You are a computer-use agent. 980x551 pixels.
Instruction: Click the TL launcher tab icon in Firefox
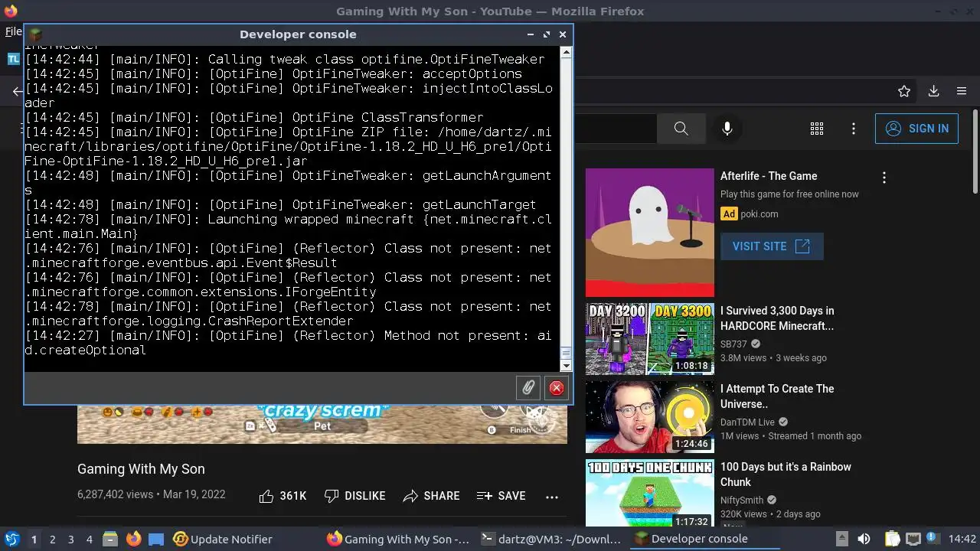[14, 58]
